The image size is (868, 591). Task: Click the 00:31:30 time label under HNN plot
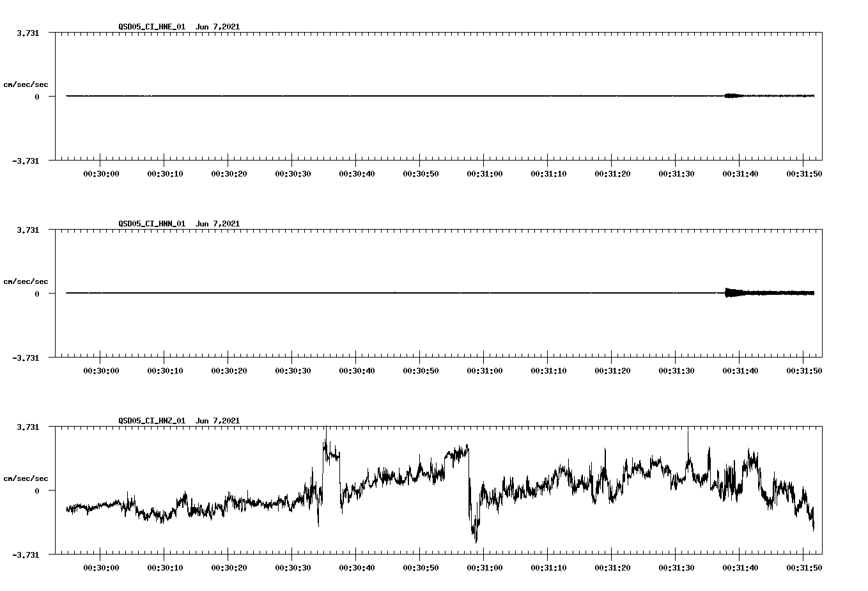(676, 371)
